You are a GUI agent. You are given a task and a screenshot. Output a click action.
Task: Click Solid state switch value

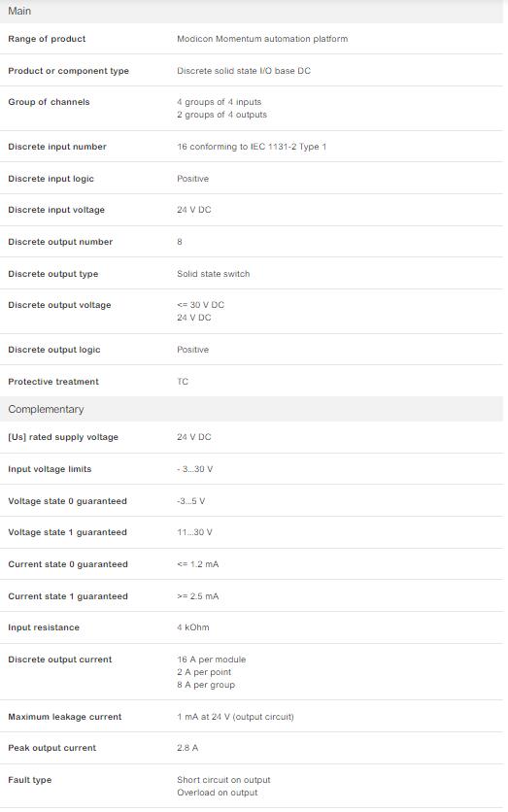214,274
